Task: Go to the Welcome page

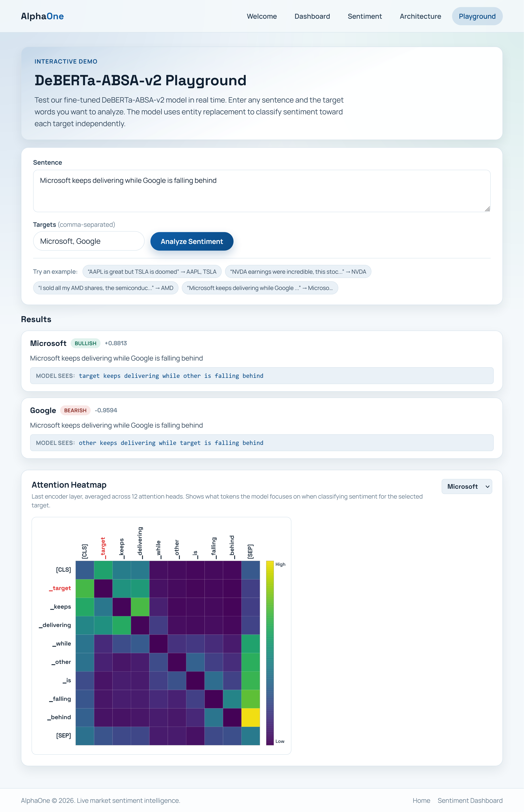Action: click(261, 16)
